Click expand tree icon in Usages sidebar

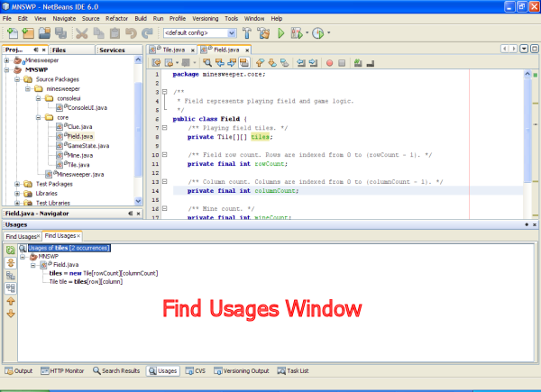pyautogui.click(x=11, y=263)
